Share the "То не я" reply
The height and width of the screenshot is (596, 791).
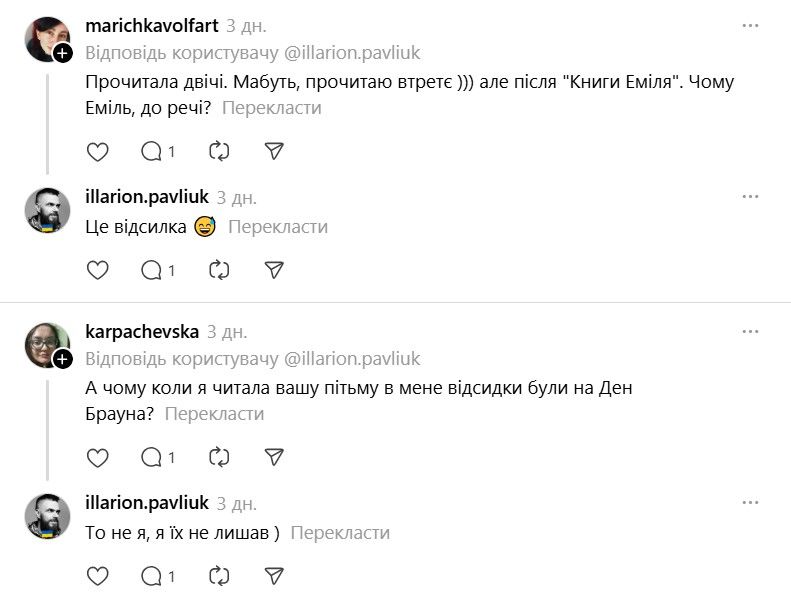pyautogui.click(x=274, y=575)
